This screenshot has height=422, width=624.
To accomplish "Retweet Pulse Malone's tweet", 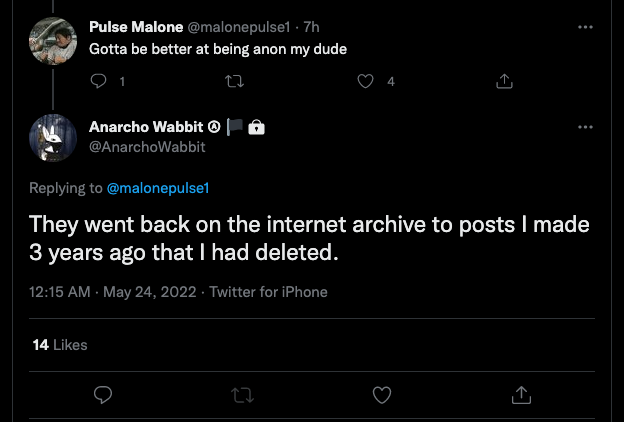I will pos(234,81).
